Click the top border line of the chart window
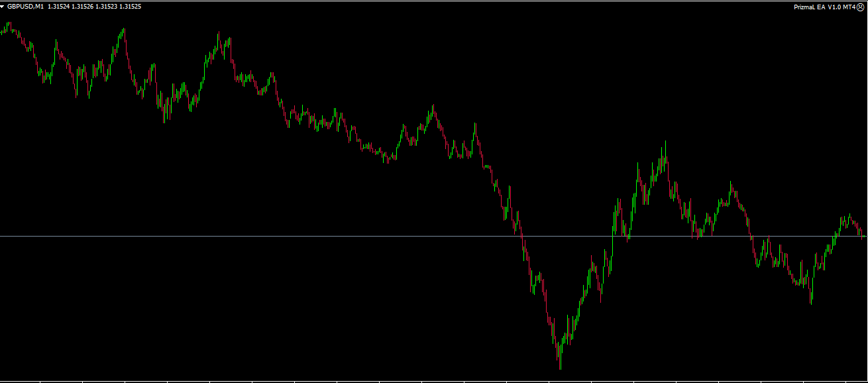Viewport: 868px width, 383px height. [x=431, y=1]
